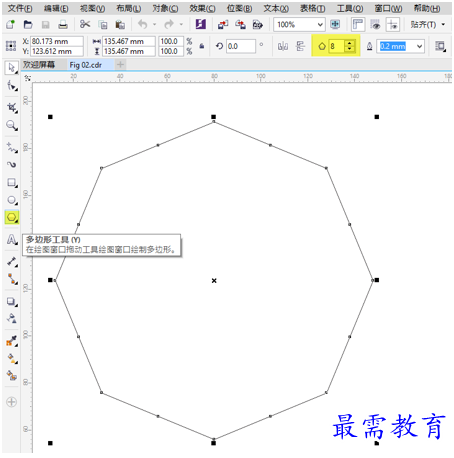Toggle the show rulers button

pyautogui.click(x=358, y=24)
